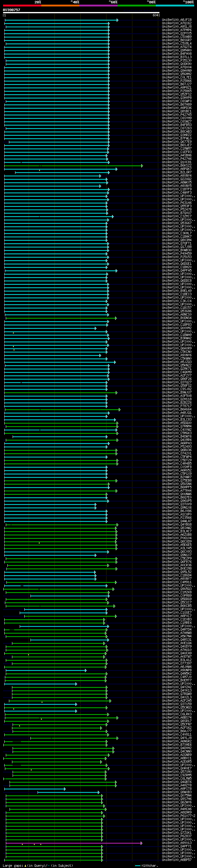Select hit label UniRef100_Q677E9

click(x=177, y=142)
